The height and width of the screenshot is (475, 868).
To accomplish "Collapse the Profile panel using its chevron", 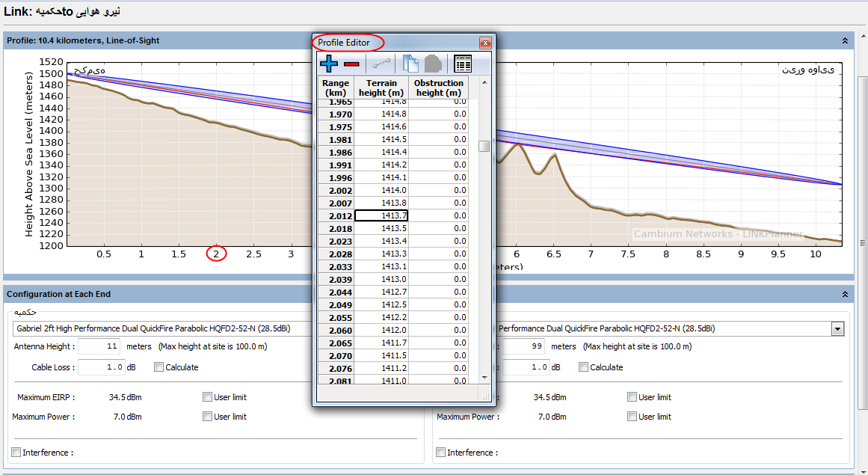I will pos(845,40).
